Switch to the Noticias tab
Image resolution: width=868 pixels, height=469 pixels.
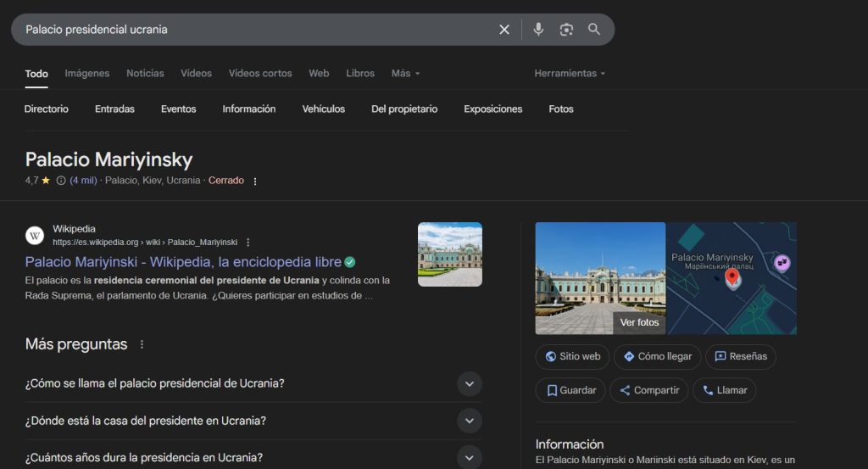pyautogui.click(x=145, y=73)
